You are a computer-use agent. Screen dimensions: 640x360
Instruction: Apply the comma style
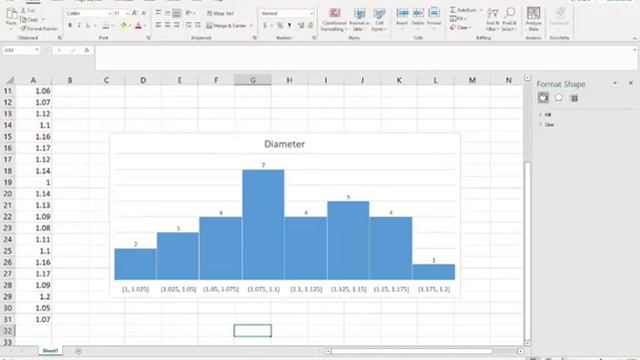pos(289,26)
